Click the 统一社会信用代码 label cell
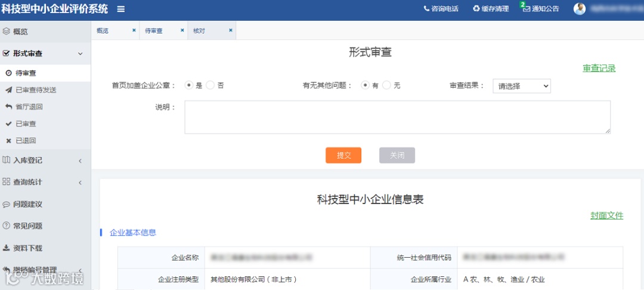The image size is (644, 290). click(x=414, y=258)
